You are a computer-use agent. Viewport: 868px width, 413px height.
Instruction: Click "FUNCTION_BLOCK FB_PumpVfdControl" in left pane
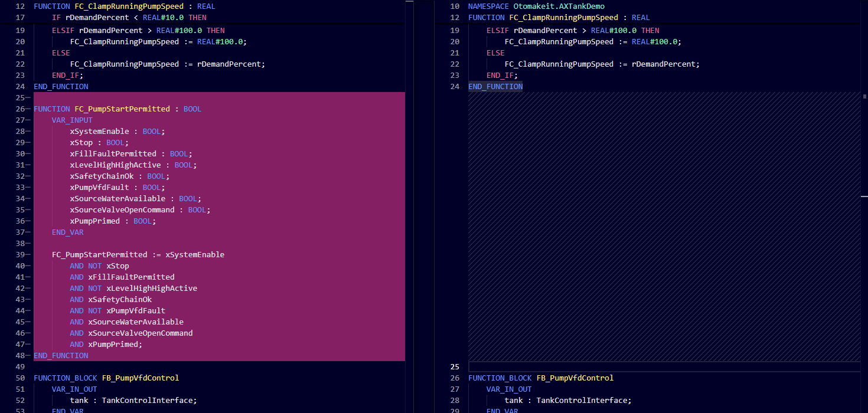pos(106,378)
